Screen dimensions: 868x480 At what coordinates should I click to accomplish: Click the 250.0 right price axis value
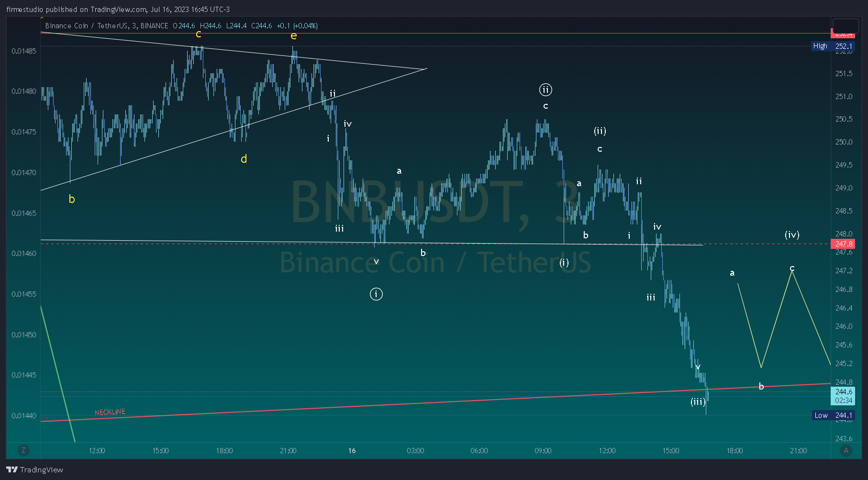(844, 142)
